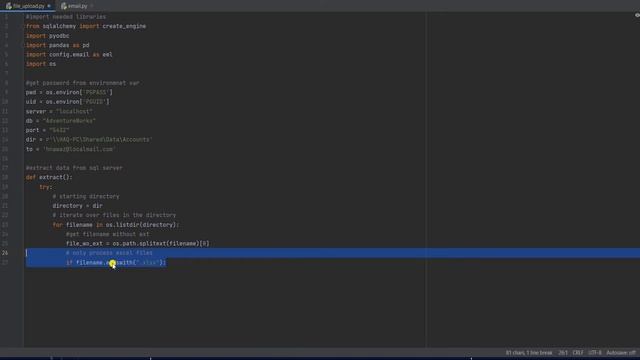Viewport: 640px width, 360px height.
Task: Open CRLF line separator selector in status bar
Action: pyautogui.click(x=578, y=353)
